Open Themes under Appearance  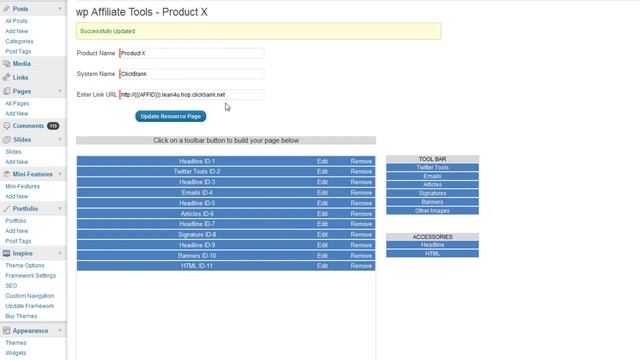pos(16,343)
